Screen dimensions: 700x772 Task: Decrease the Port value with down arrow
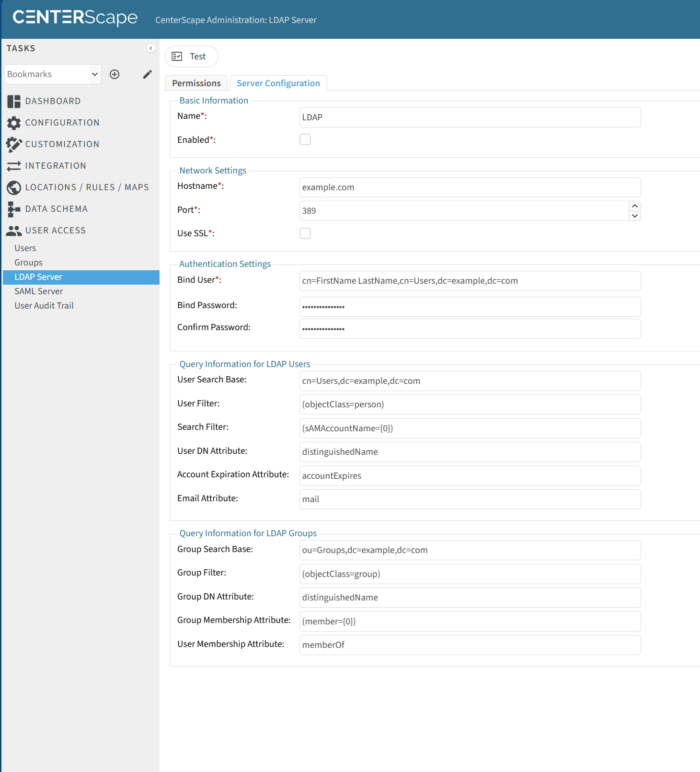pyautogui.click(x=635, y=216)
